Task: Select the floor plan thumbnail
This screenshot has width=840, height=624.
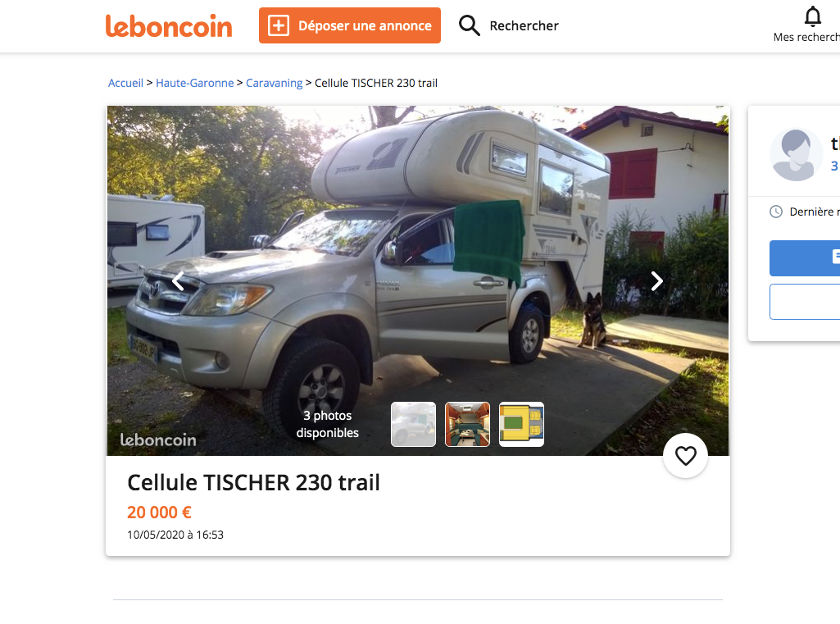Action: [x=521, y=424]
